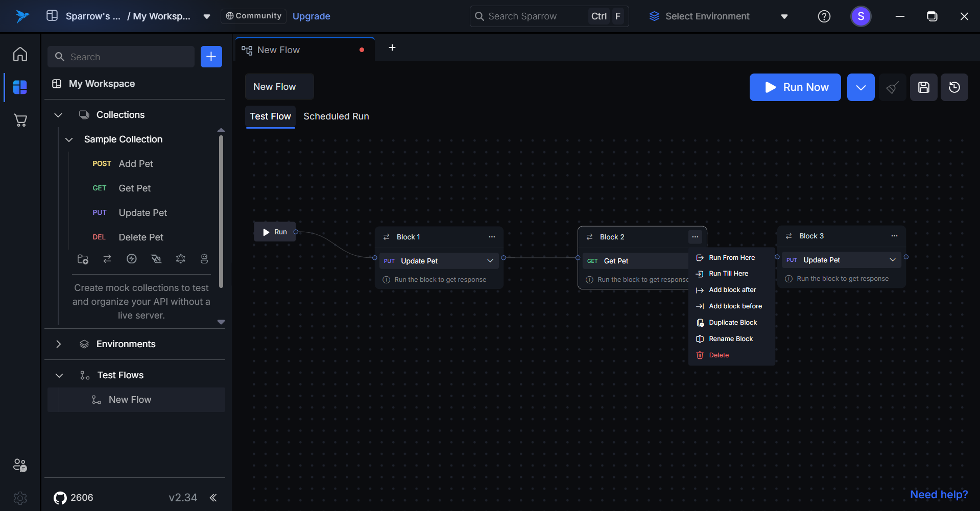980x511 pixels.
Task: Click the Upgrade link
Action: (x=311, y=16)
